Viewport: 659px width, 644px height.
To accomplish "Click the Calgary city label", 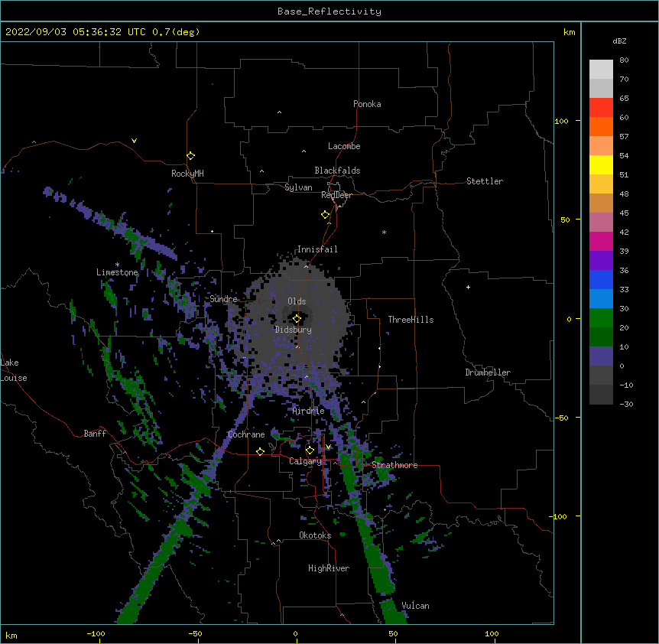I will click(305, 461).
